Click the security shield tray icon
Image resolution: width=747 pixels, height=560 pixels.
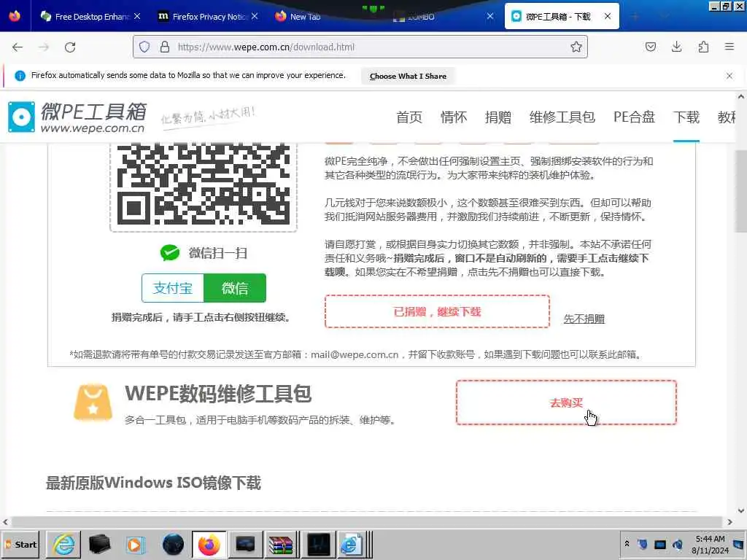(643, 544)
